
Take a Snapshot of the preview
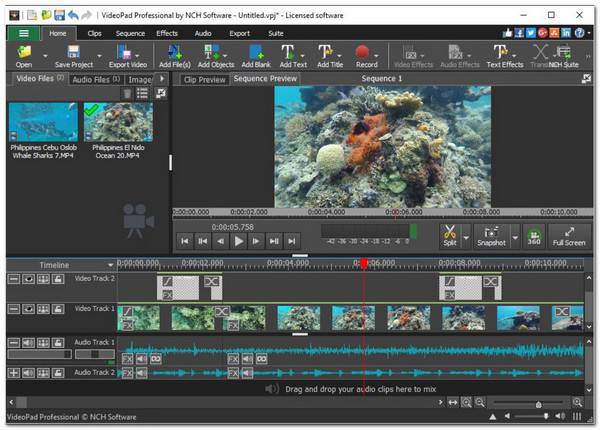coord(491,236)
